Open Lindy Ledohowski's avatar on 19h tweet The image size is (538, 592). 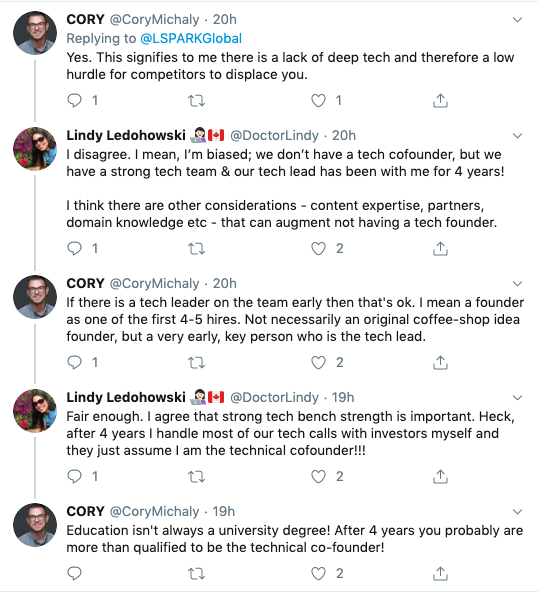click(35, 410)
